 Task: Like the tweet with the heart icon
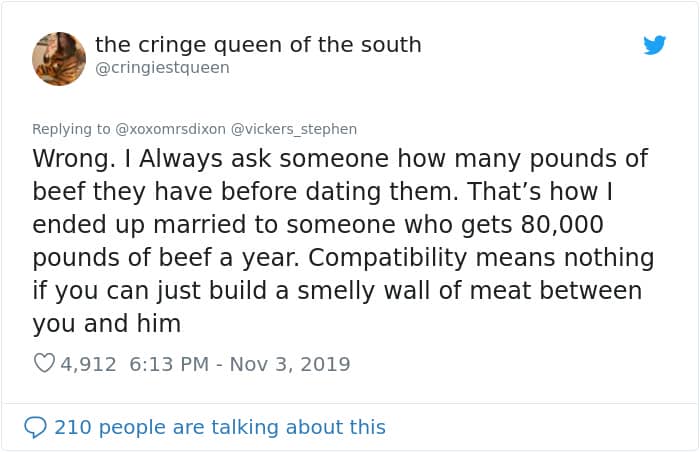point(44,364)
